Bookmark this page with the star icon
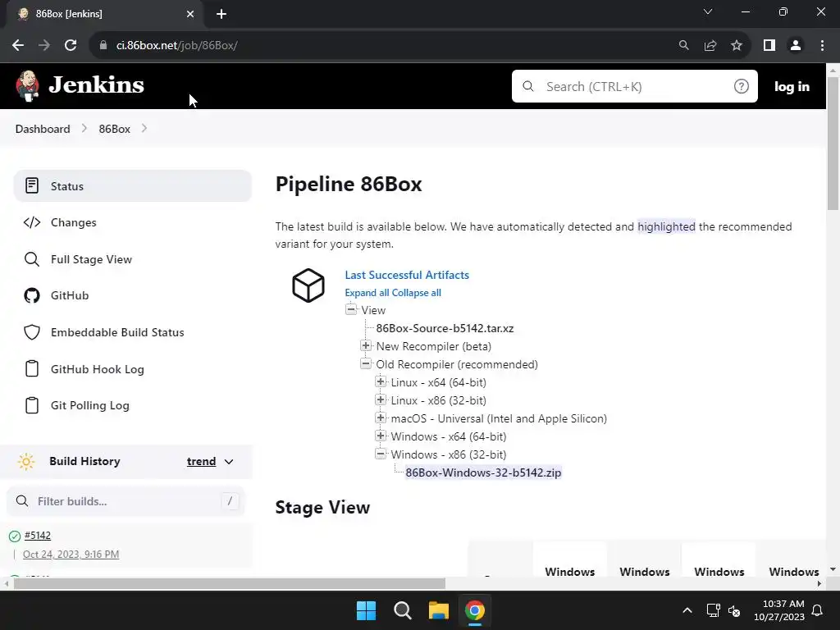The height and width of the screenshot is (630, 840). click(x=737, y=46)
